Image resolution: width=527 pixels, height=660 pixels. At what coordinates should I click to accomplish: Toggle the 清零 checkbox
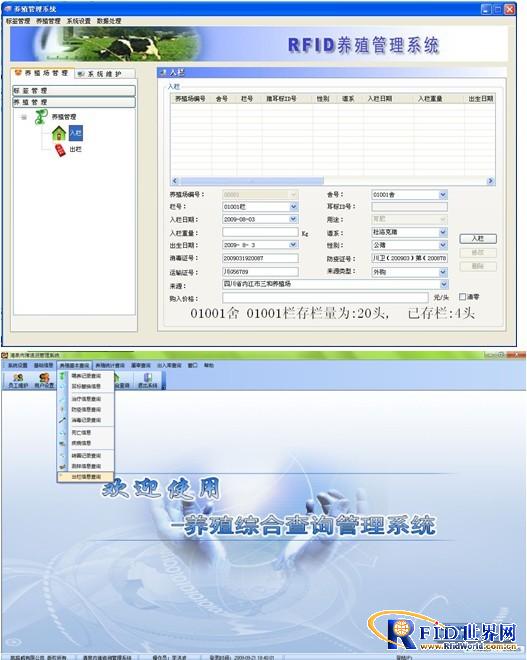(462, 297)
